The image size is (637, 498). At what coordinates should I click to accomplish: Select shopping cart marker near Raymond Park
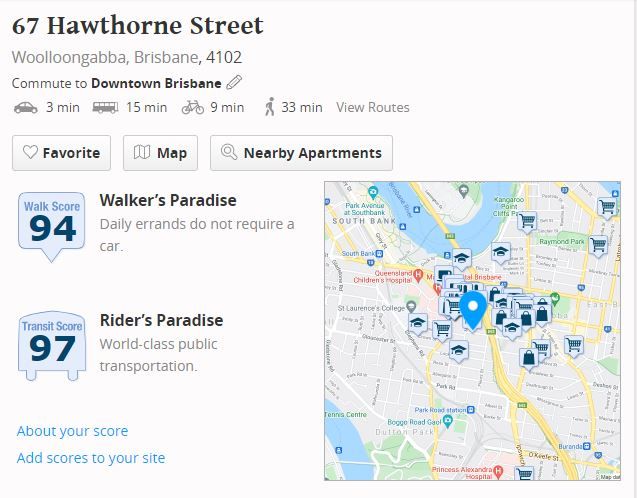click(x=598, y=246)
